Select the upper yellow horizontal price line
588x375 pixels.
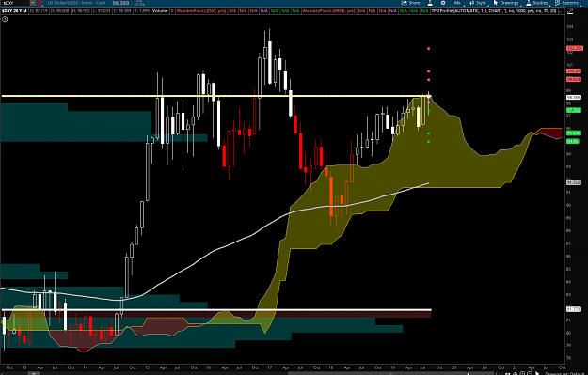pos(216,96)
